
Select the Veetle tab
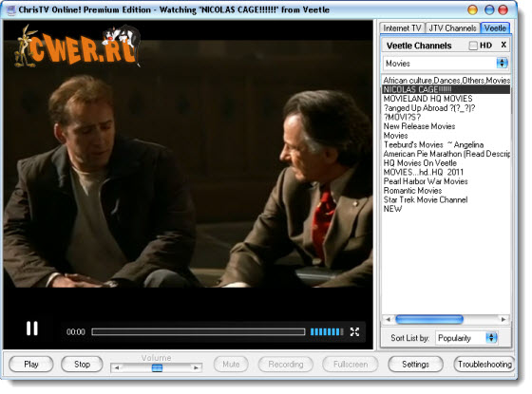coord(495,28)
